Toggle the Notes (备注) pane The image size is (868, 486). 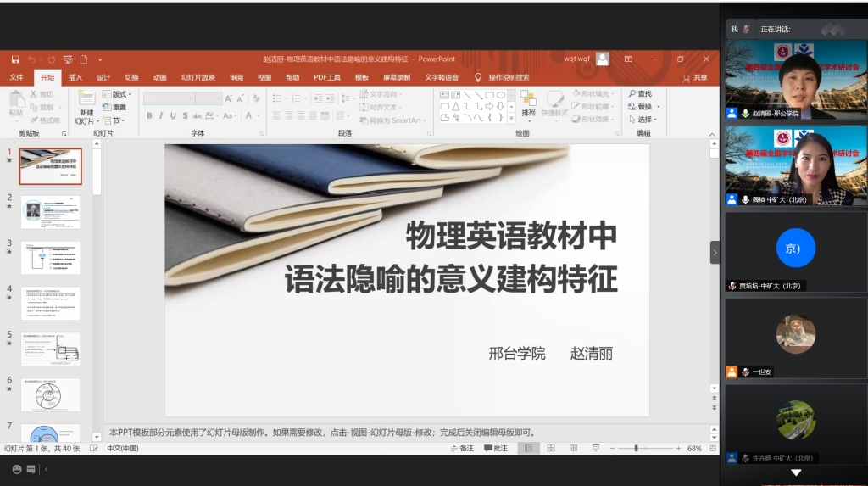tap(462, 448)
